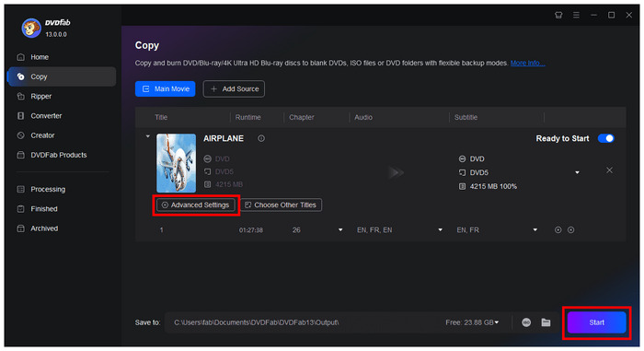Minimize the DVDFab window

click(x=594, y=16)
